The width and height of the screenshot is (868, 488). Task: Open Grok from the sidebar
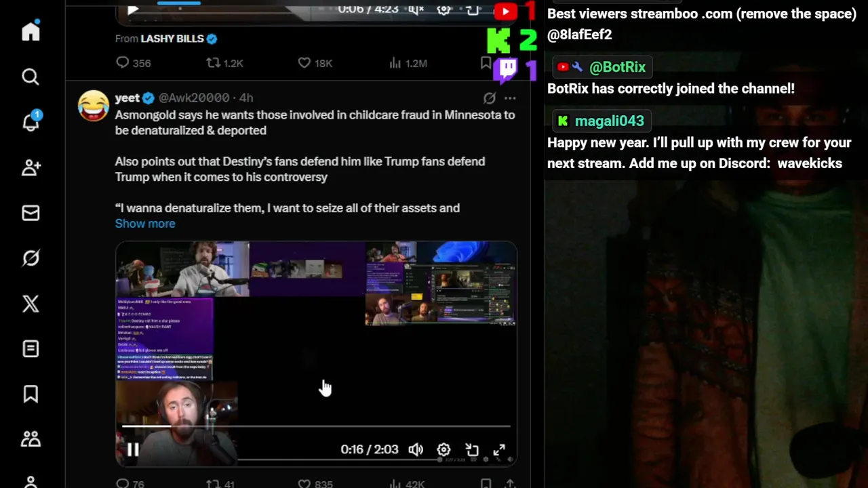click(31, 258)
